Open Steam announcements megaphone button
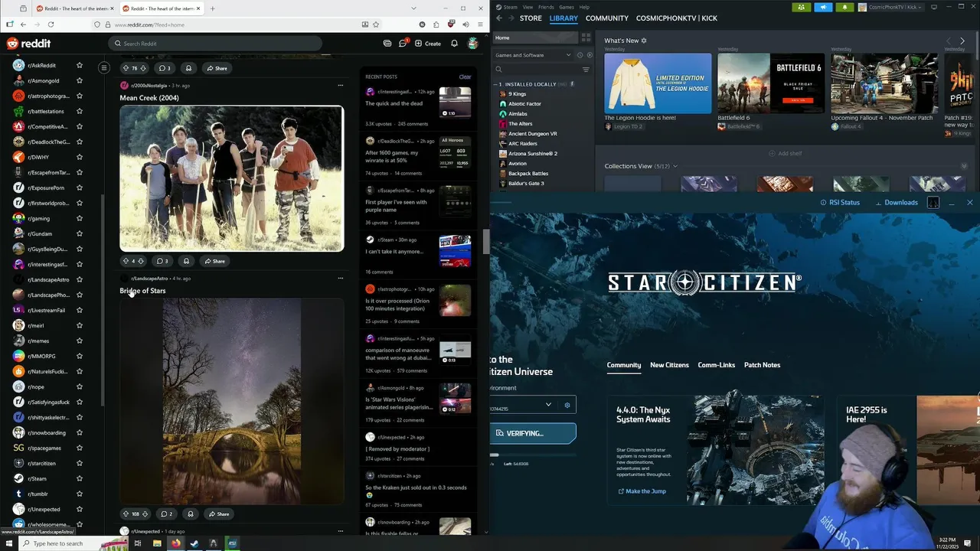This screenshot has width=980, height=551. point(823,7)
